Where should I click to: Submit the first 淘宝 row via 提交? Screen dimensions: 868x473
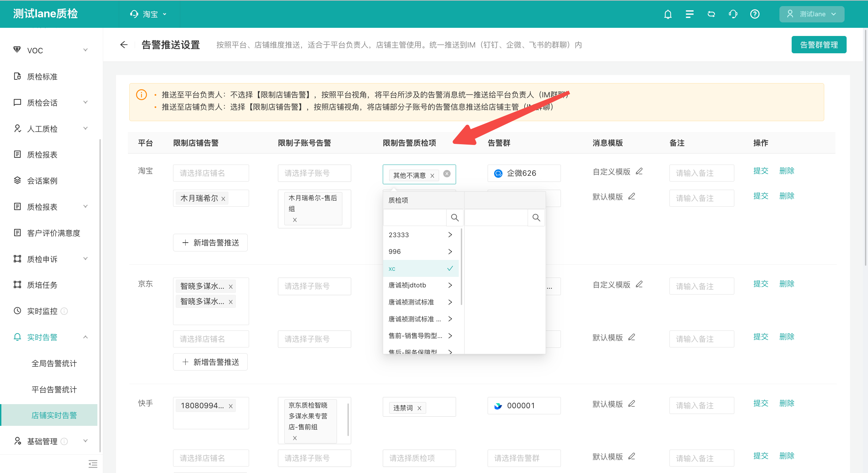[x=761, y=171]
